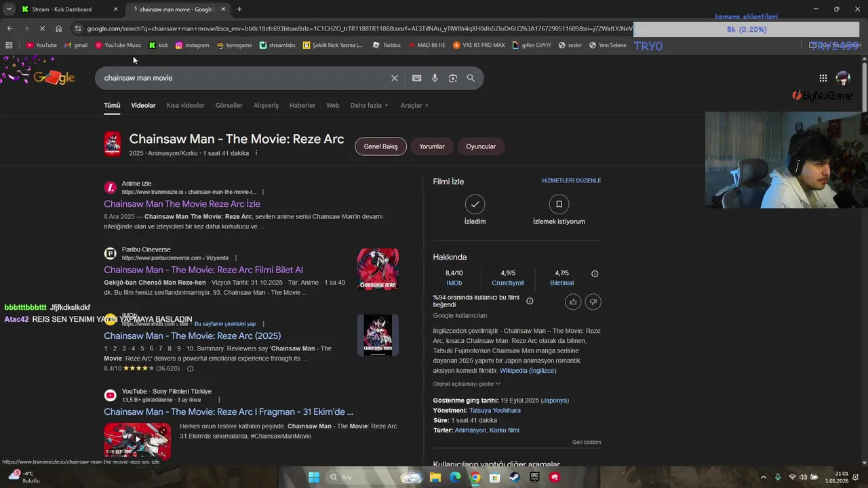Open three-dot menu for Paribu Cineverse result

coord(236,258)
